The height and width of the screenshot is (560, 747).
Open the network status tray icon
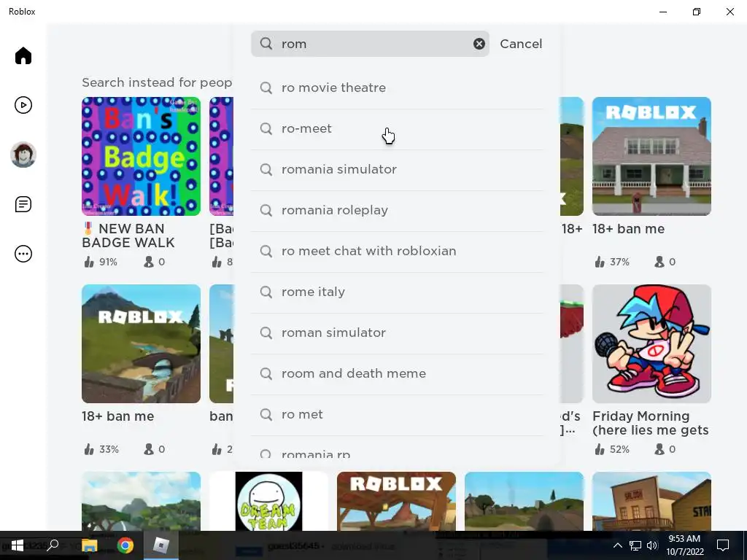click(635, 545)
